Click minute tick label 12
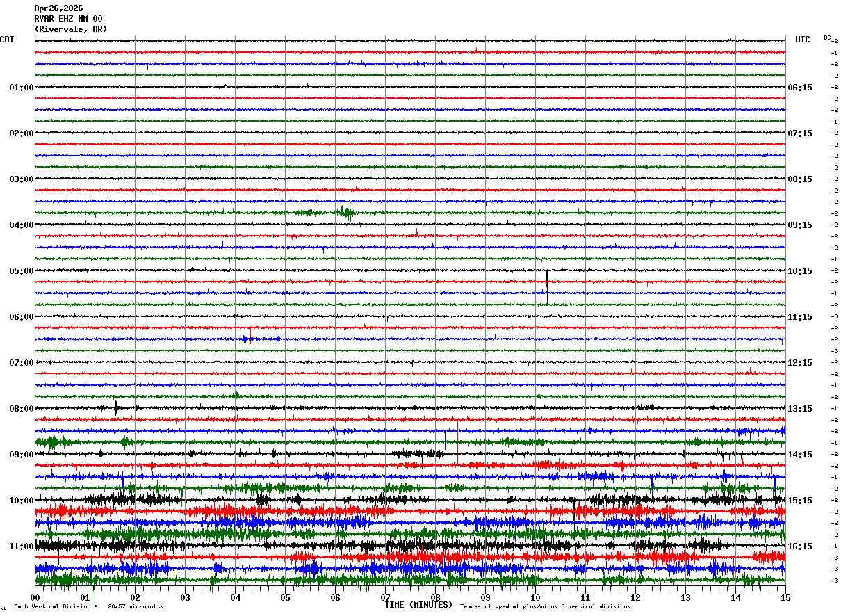 [x=636, y=597]
